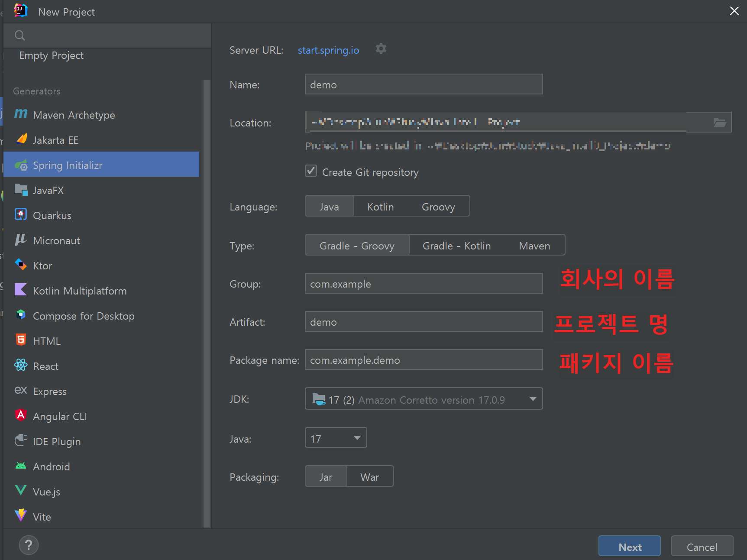This screenshot has height=560, width=747.
Task: Select the Vite generator entry
Action: pyautogui.click(x=101, y=517)
